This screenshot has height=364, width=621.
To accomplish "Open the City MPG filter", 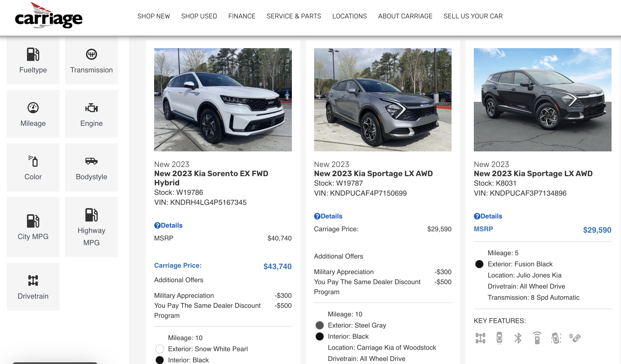I will 33,227.
